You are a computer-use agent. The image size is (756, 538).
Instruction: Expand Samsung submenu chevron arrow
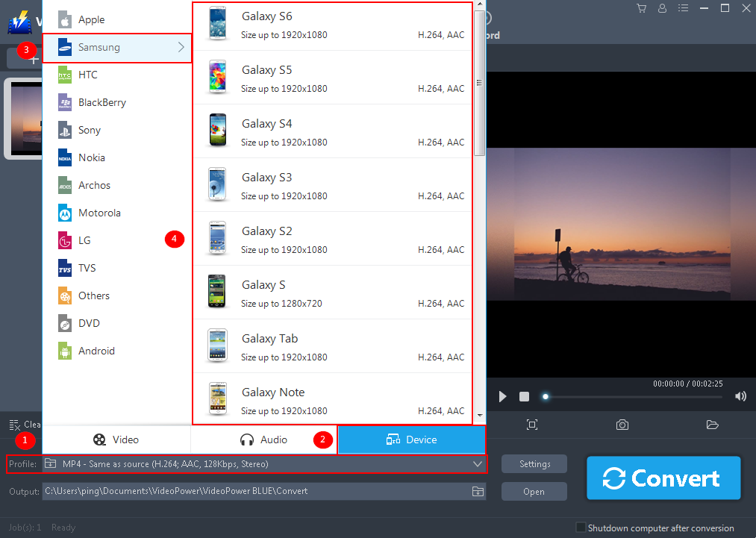click(x=181, y=47)
